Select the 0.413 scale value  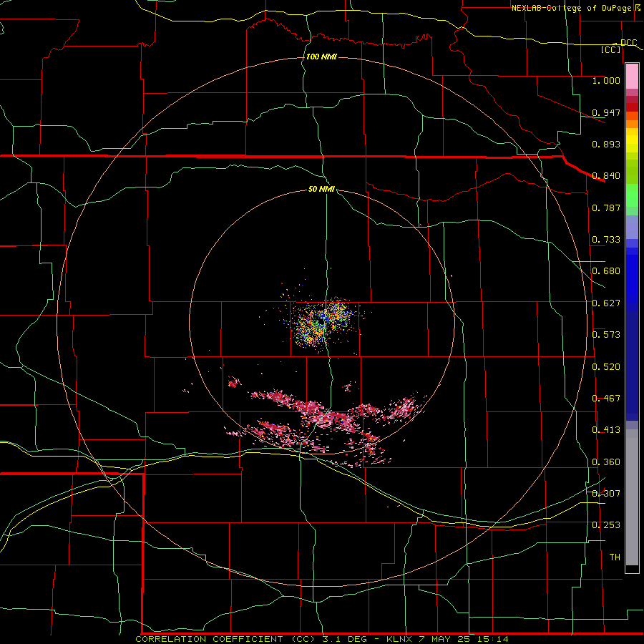pos(606,430)
